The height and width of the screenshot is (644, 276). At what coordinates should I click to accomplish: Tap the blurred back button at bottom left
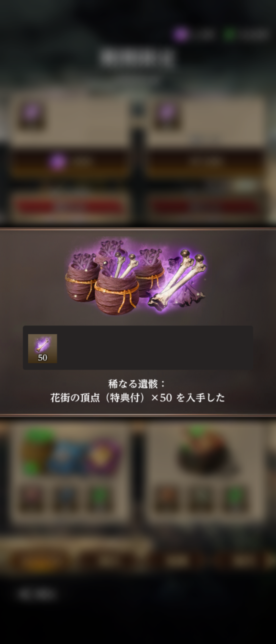pos(37,595)
